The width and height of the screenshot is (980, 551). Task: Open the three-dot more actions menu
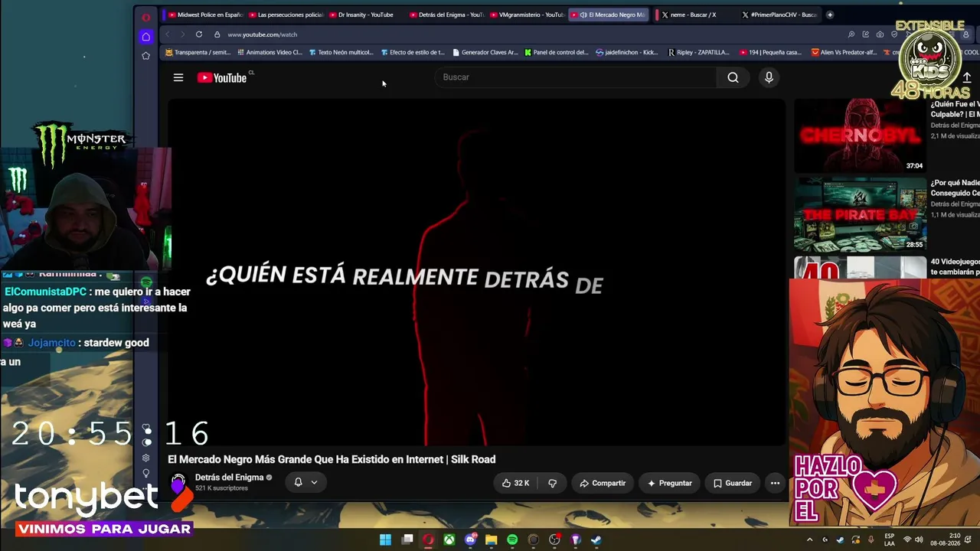click(775, 483)
